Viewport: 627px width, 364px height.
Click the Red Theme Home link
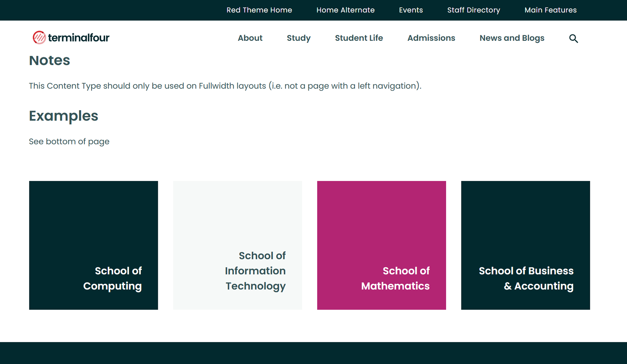[x=259, y=10]
